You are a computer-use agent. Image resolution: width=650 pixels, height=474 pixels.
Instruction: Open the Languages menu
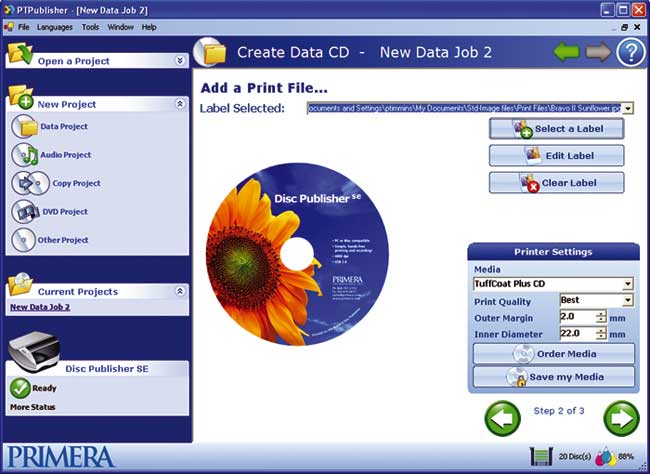click(x=55, y=27)
